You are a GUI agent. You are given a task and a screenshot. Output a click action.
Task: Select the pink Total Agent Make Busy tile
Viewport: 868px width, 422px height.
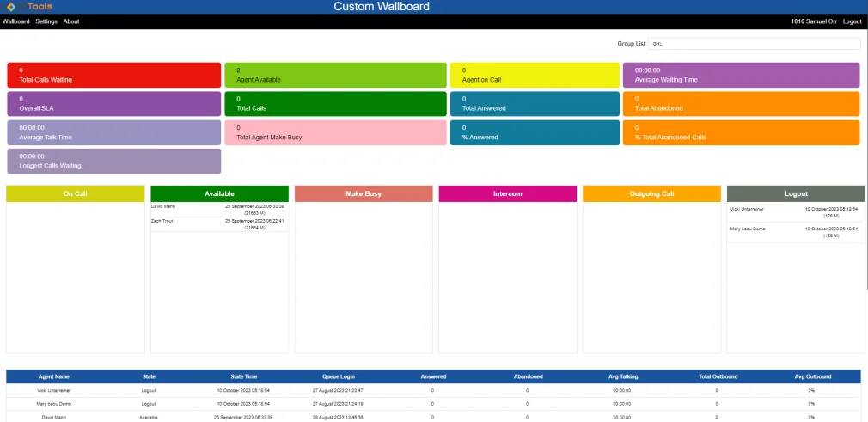(335, 132)
